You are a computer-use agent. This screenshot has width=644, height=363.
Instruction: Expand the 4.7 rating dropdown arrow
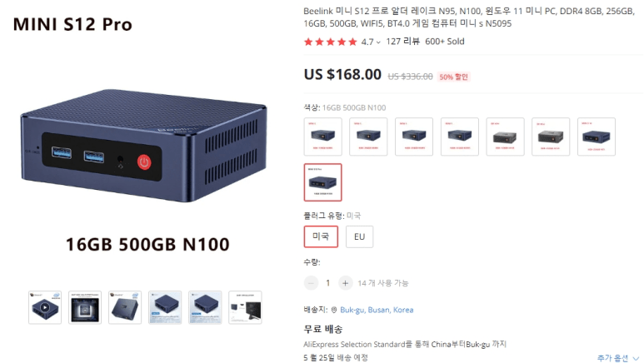(378, 42)
